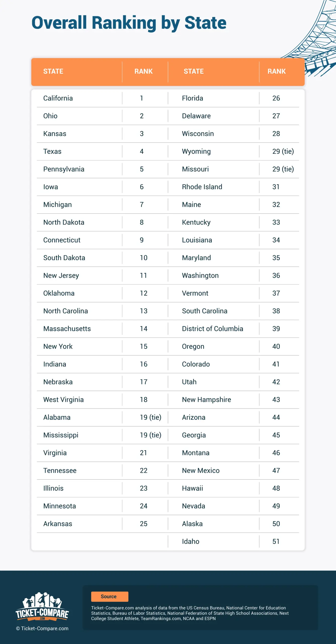The height and width of the screenshot is (644, 336).
Task: Click Alabama's 19 (tie) rank
Action: coord(151,417)
